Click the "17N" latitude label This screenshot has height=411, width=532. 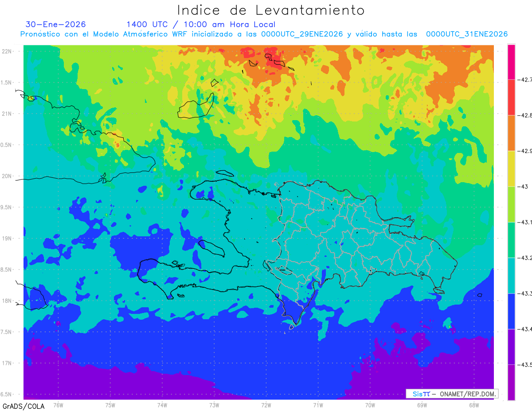click(8, 363)
